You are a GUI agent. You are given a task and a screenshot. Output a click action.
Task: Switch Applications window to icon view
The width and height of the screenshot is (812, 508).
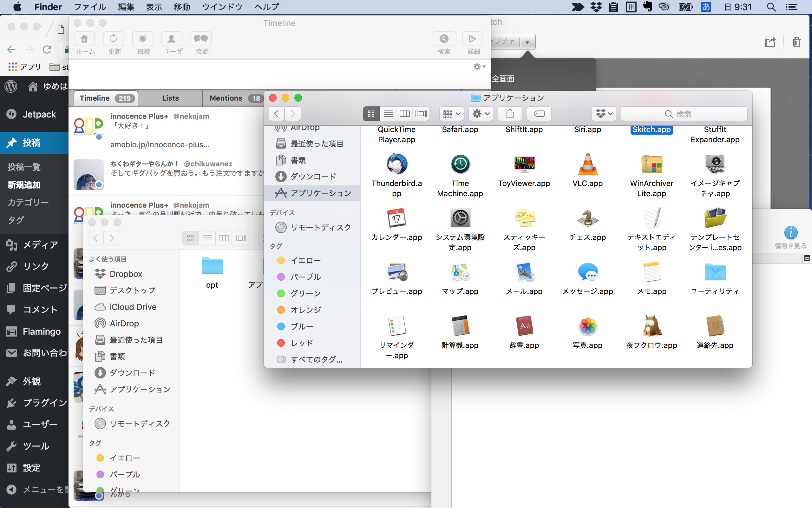pos(371,114)
